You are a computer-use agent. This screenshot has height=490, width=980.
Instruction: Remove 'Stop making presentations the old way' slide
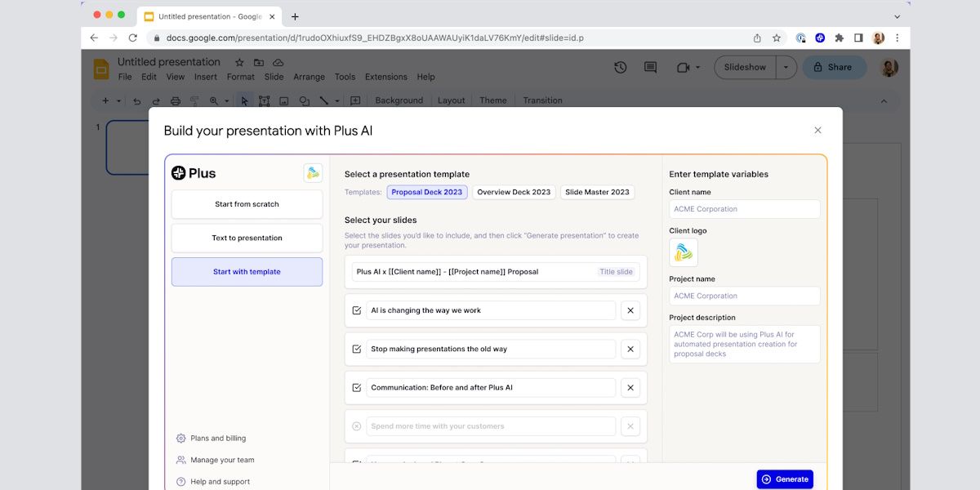click(x=630, y=349)
